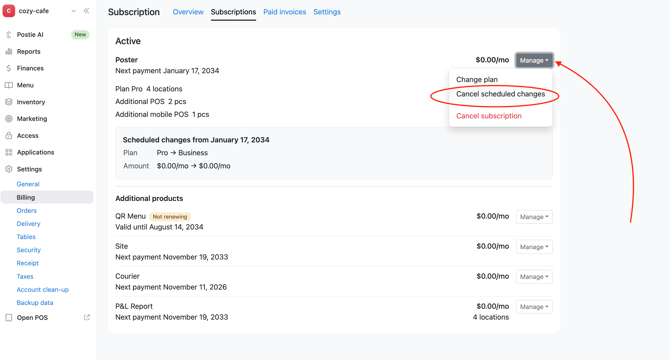Open the Access section
Viewport: 670px width, 360px height.
tap(27, 135)
